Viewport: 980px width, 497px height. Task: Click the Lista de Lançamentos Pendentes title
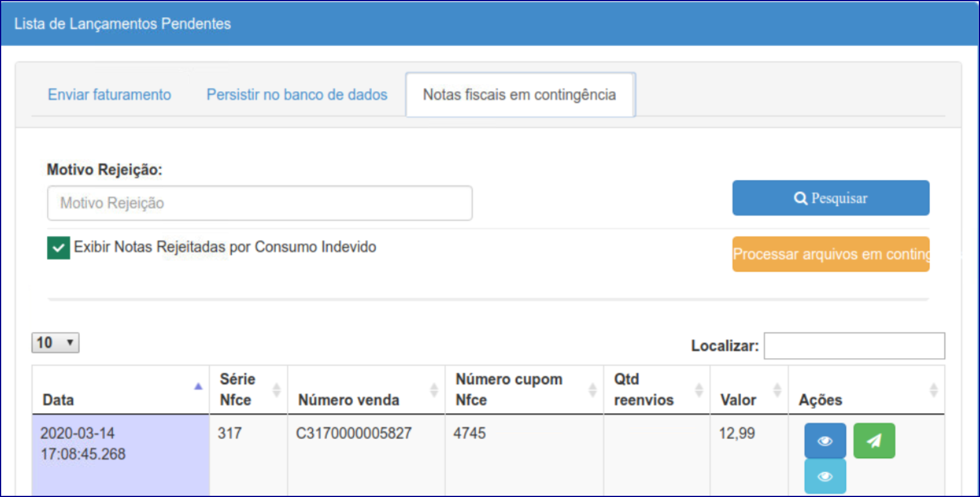[x=122, y=24]
